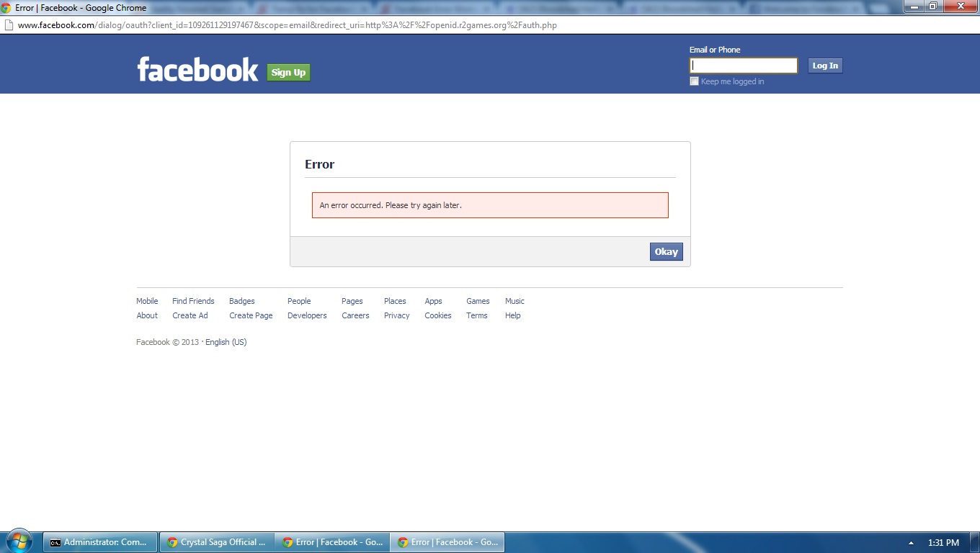The height and width of the screenshot is (553, 980).
Task: Open the Windows Start menu orb
Action: coord(19,541)
